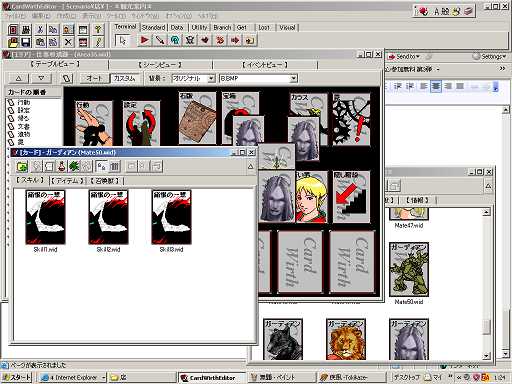Click the green key icon in top toolbar row
512x384 pixels.
tap(98, 30)
